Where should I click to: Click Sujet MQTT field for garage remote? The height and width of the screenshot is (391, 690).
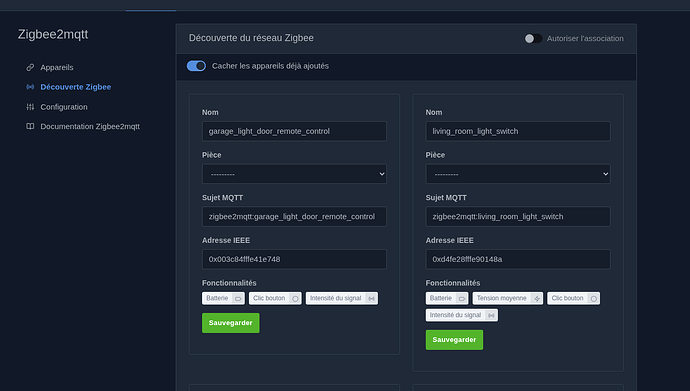point(294,217)
